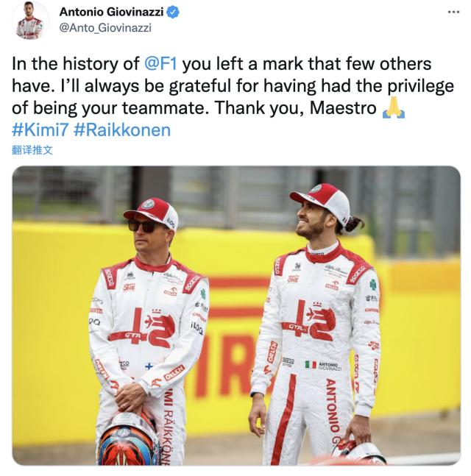Click the Antonio Giovinazzi display name
Viewport: 471px width, 476px height.
pos(111,13)
